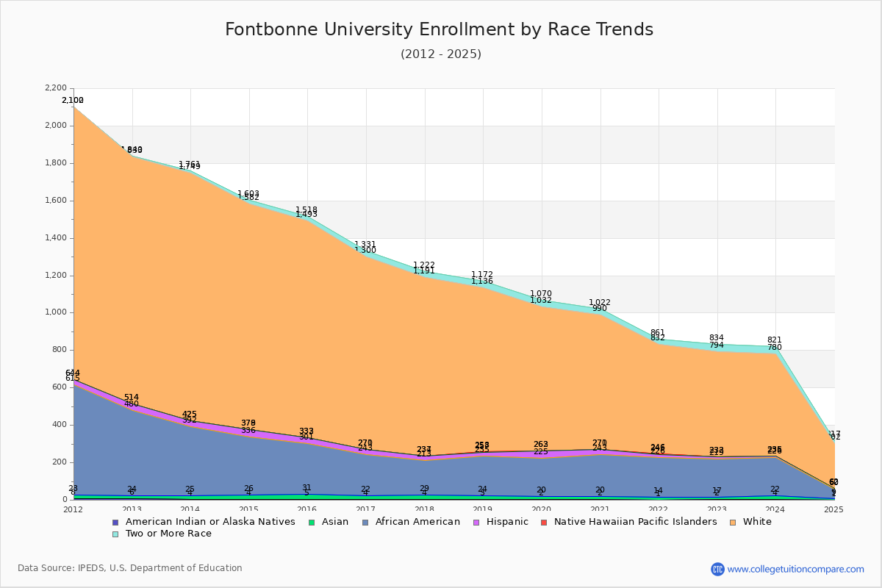The width and height of the screenshot is (882, 588).
Task: Click the 2022 x-axis label
Action: pyautogui.click(x=659, y=509)
